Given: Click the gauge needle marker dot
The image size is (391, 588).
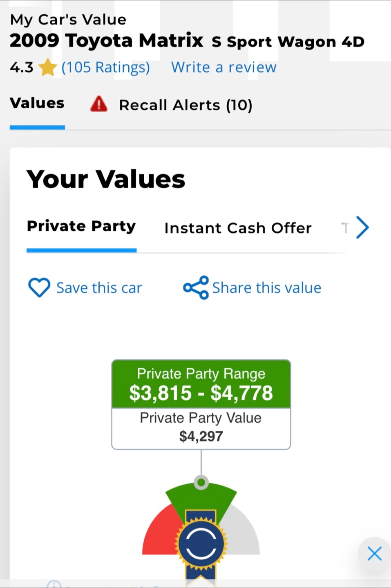Looking at the screenshot, I should tap(201, 483).
